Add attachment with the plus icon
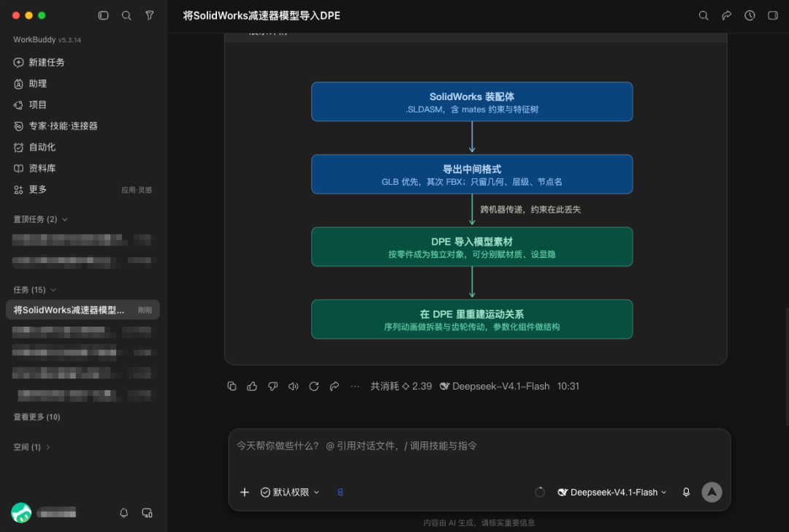Image resolution: width=789 pixels, height=532 pixels. click(245, 493)
